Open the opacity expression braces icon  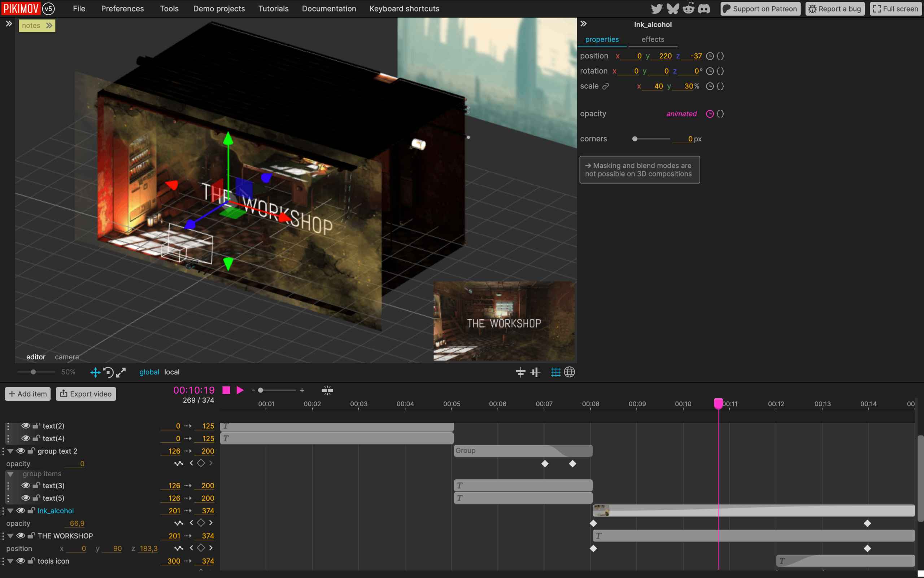click(x=720, y=114)
